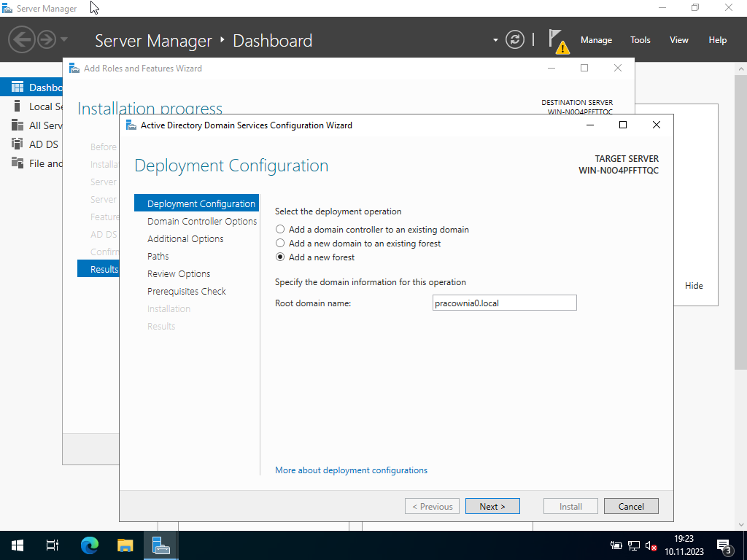Click the Server Manager title bar icon

tap(7, 8)
